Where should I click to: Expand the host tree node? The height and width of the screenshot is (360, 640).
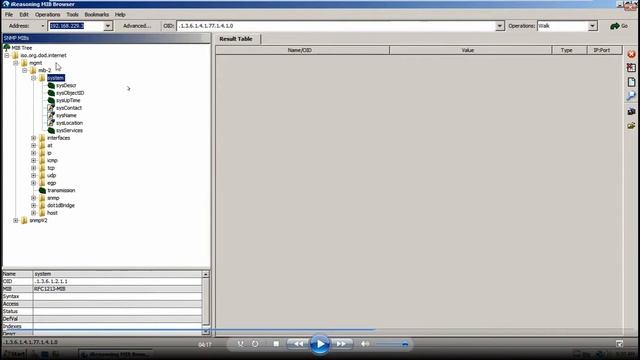[33, 213]
